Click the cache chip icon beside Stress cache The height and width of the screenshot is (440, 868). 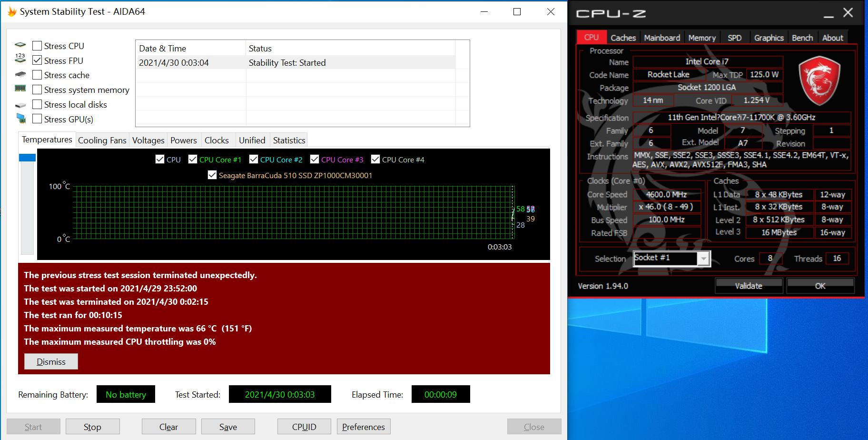[x=20, y=75]
